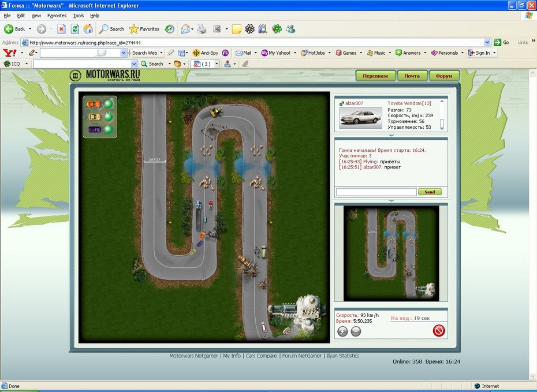
Task: Open the Персонаж tab
Action: 375,76
